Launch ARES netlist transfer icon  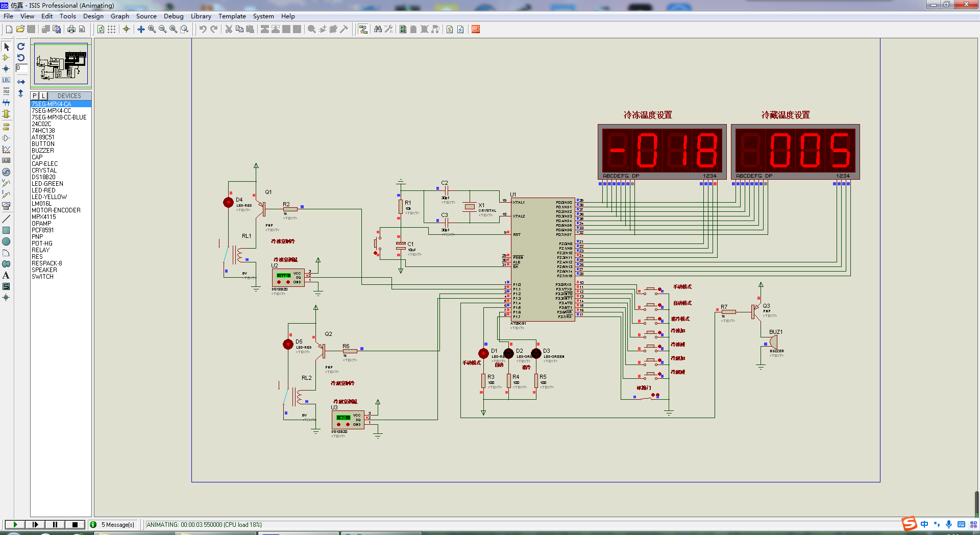[476, 29]
